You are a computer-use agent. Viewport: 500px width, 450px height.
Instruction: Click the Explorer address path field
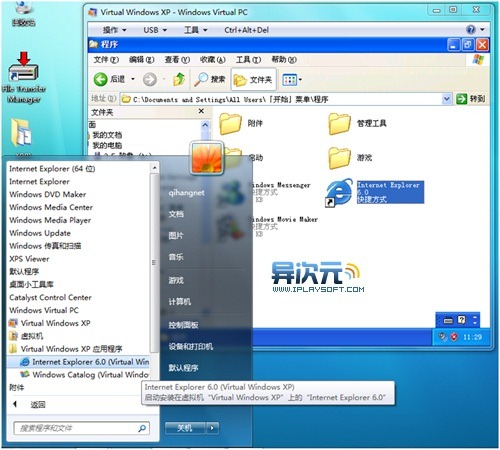286,99
